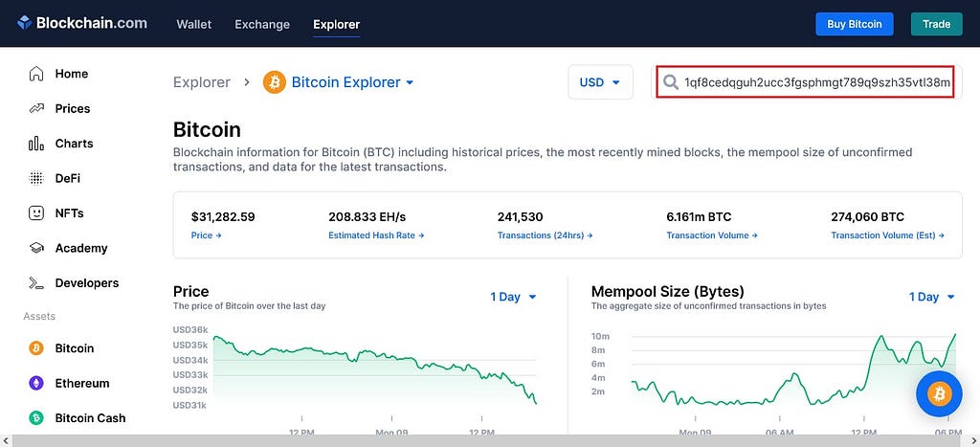
Task: Change Mempool Size 1 Day range dropdown
Action: (932, 297)
